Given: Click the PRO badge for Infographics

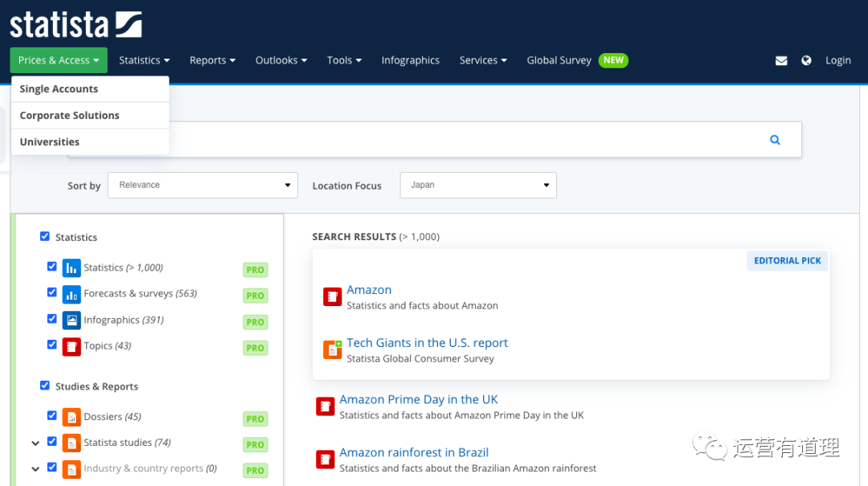Looking at the screenshot, I should (x=256, y=322).
